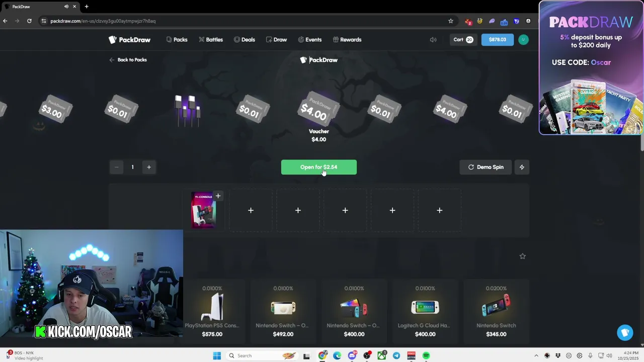Image resolution: width=644 pixels, height=362 pixels.
Task: Open the Events menu item
Action: (x=309, y=40)
